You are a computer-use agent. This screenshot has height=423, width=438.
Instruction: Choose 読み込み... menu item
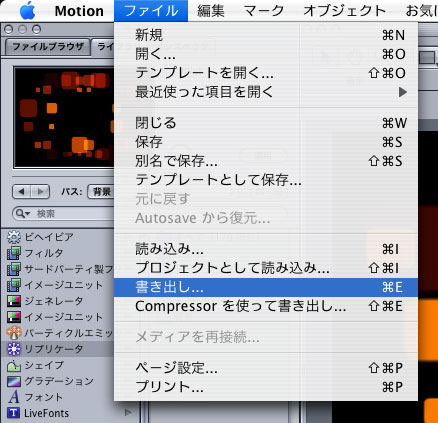266,249
